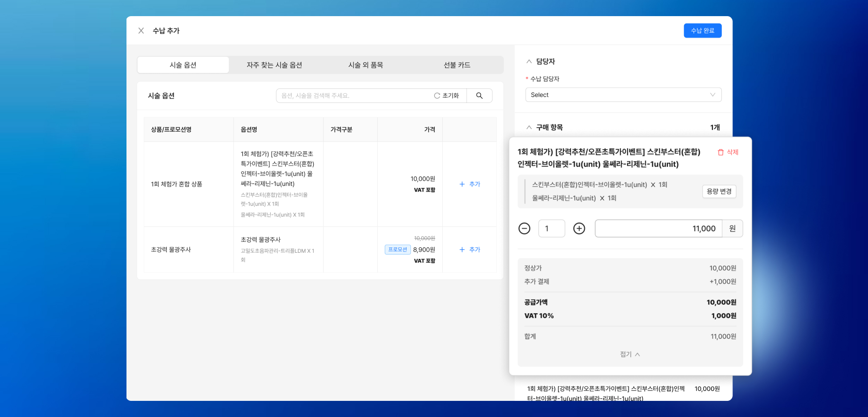Click the 공급가액 10,000원 value
868x417 pixels.
pyautogui.click(x=721, y=302)
